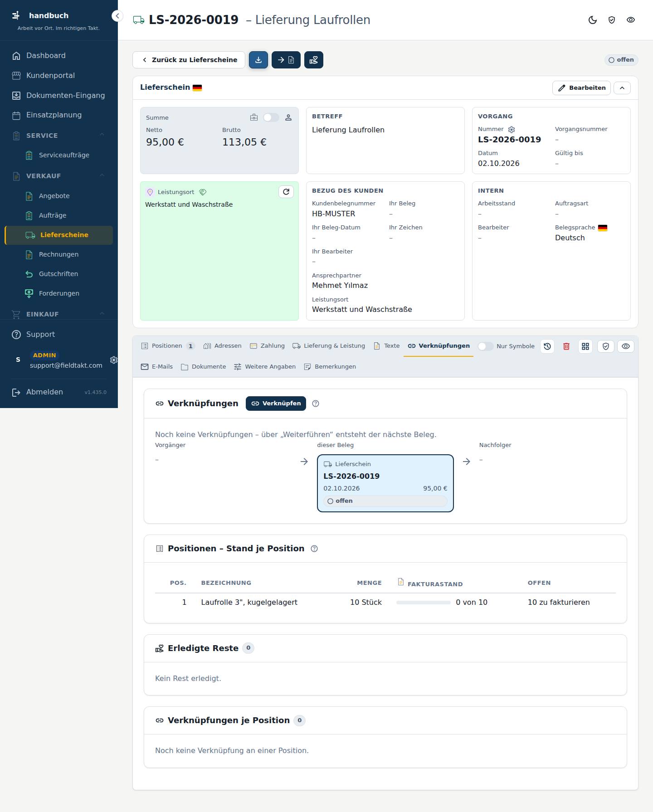Image resolution: width=653 pixels, height=812 pixels.
Task: Click the Fakturastand progress bar for Laufrolle
Action: (424, 603)
